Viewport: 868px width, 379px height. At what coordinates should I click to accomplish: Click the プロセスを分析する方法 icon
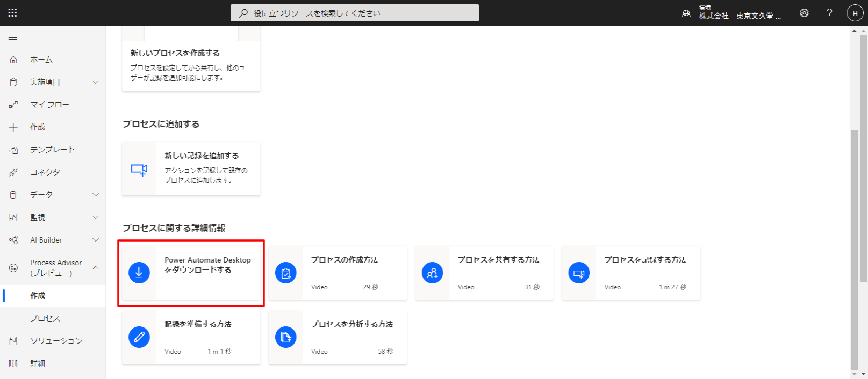[x=286, y=337]
